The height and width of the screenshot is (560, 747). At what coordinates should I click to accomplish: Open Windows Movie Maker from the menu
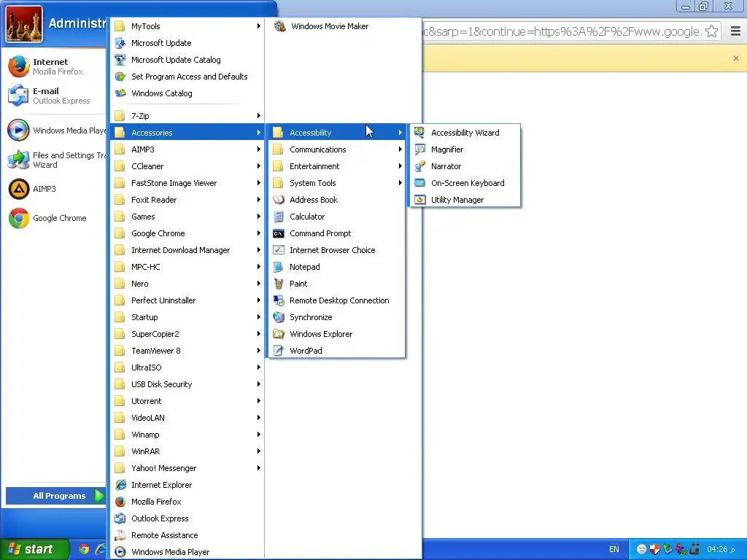click(x=329, y=26)
